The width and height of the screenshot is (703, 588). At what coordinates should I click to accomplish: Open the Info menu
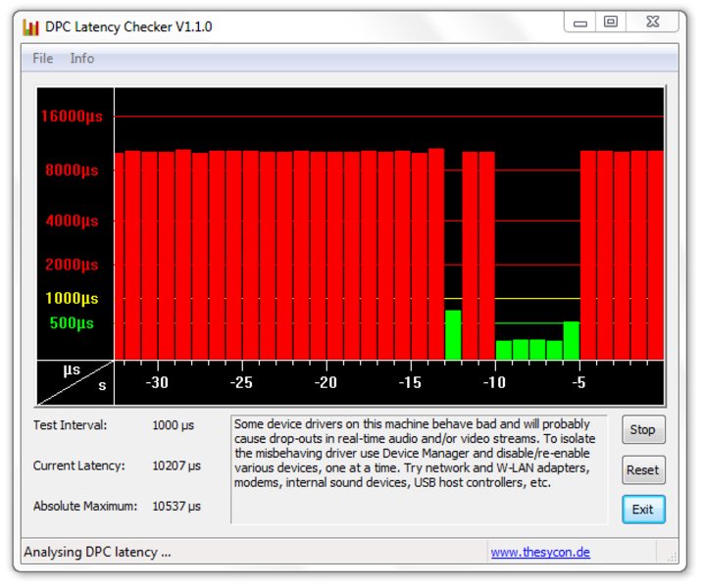82,58
